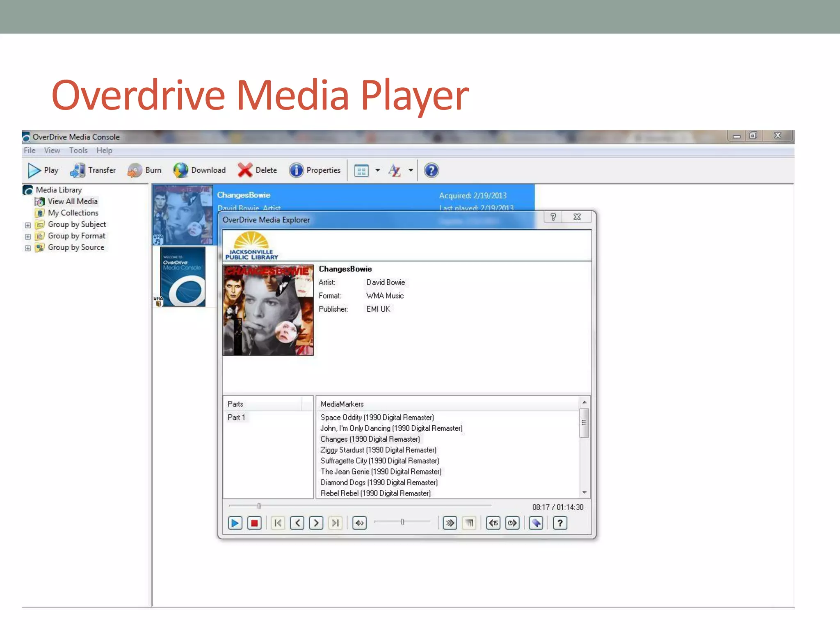Open the Tools menu

tap(78, 151)
